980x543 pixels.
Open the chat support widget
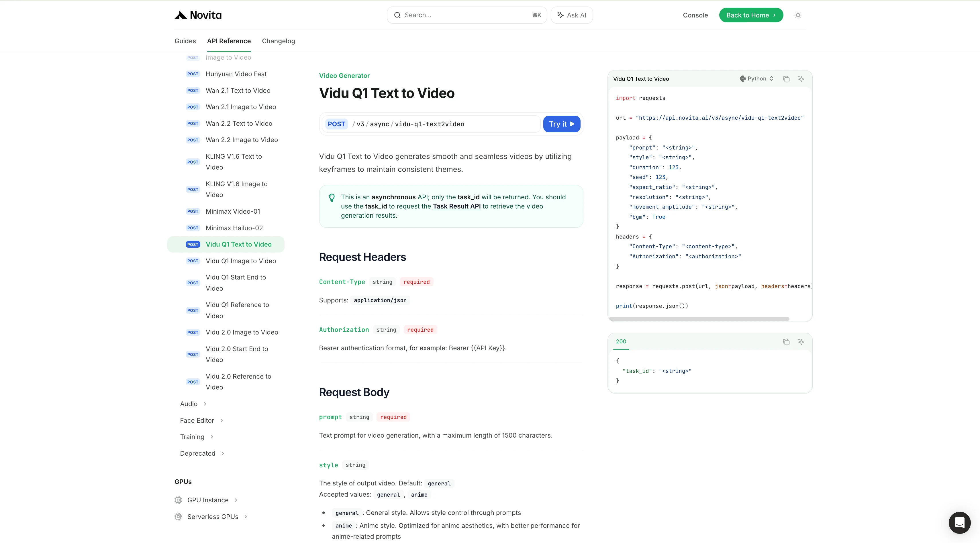click(959, 522)
